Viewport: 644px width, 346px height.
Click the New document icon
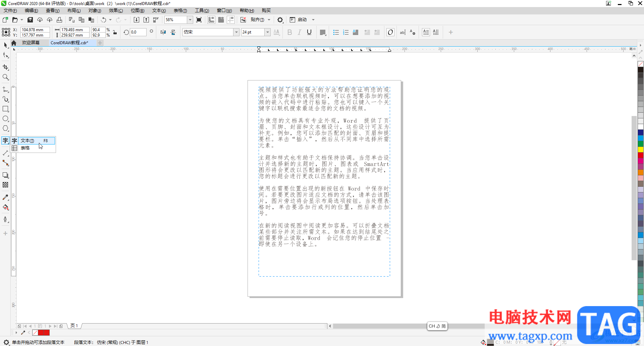tap(5, 20)
